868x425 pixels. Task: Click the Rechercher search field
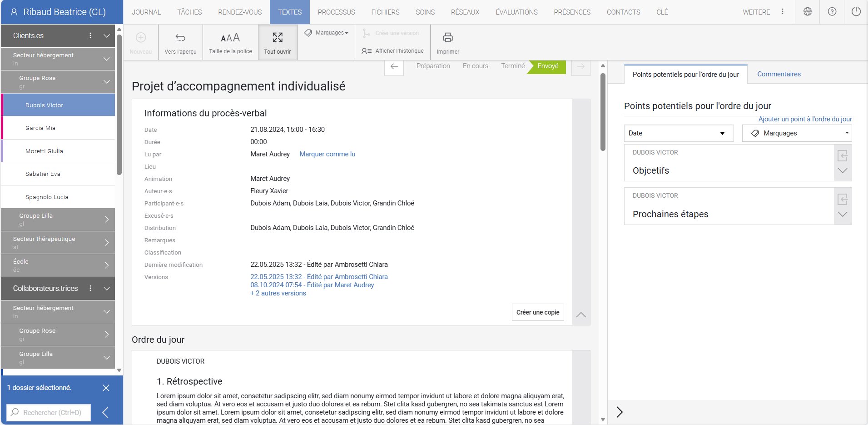coord(49,412)
